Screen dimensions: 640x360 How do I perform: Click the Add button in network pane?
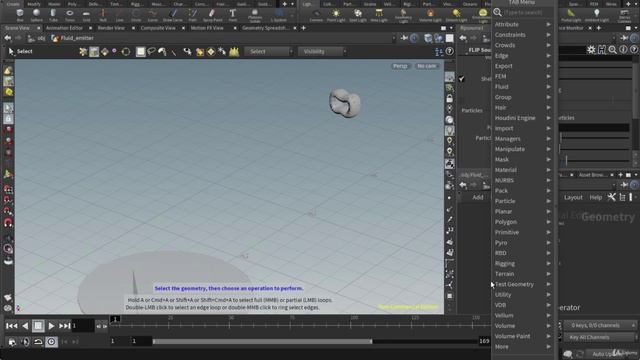point(478,197)
